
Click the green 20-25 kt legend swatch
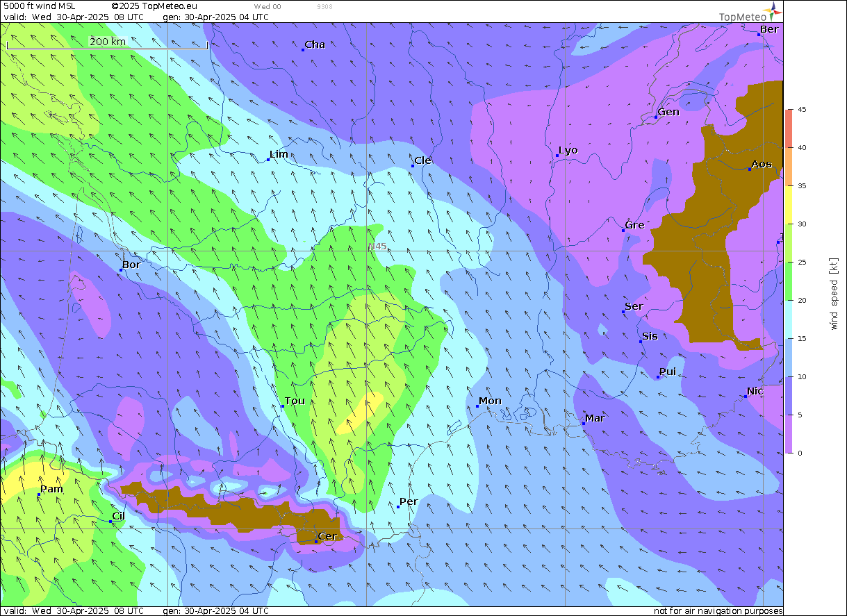point(789,281)
